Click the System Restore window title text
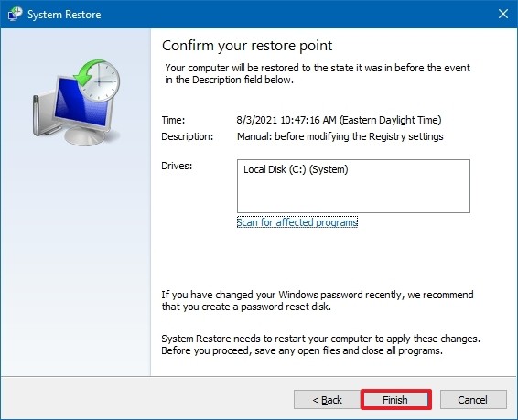518x420 pixels. (x=64, y=15)
